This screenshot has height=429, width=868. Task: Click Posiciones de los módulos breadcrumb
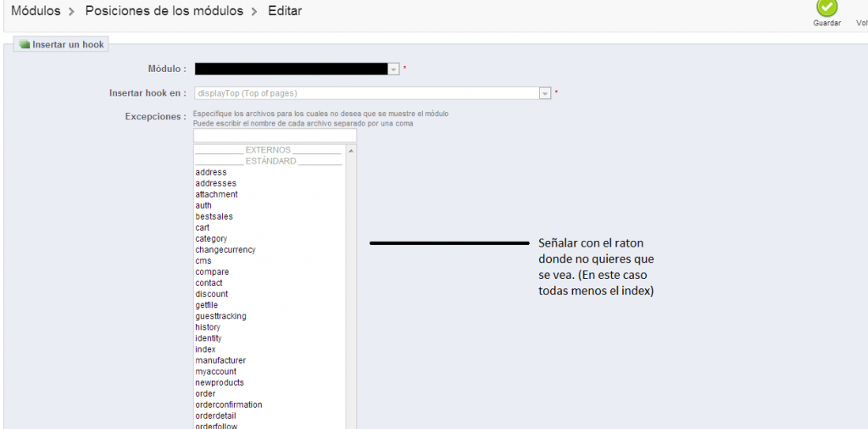164,10
